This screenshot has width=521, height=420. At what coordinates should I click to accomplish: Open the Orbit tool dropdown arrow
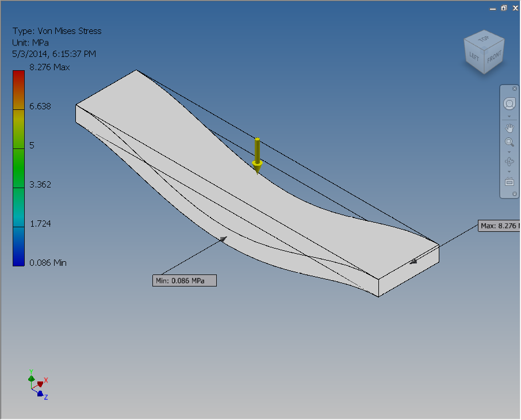(x=509, y=171)
